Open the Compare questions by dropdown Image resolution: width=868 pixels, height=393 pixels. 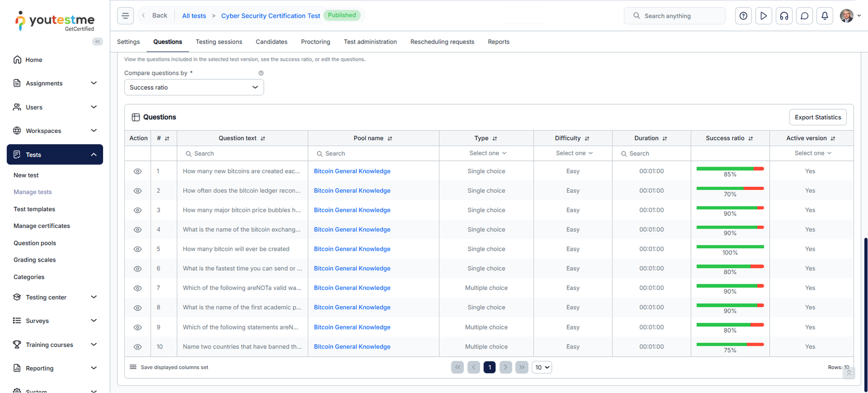click(x=194, y=87)
